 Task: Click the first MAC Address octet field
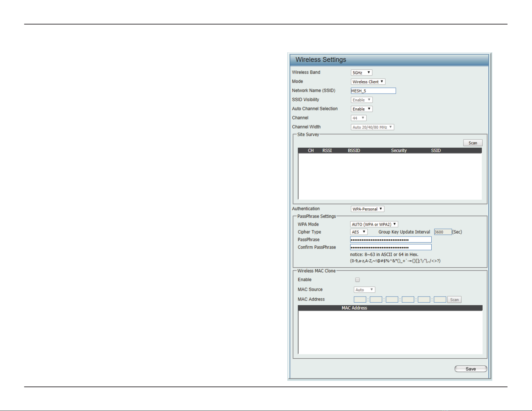(x=360, y=300)
